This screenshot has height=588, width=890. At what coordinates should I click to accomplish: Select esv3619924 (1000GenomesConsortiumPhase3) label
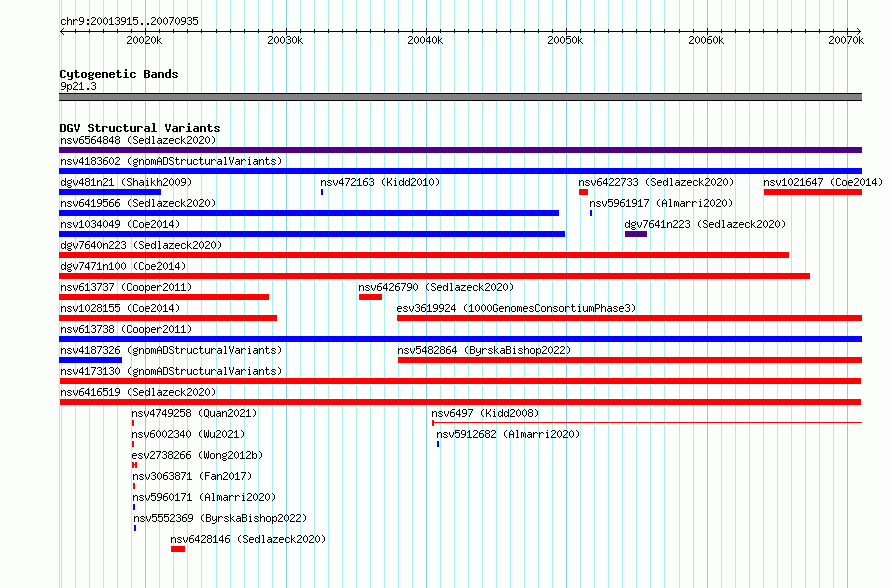[x=516, y=308]
